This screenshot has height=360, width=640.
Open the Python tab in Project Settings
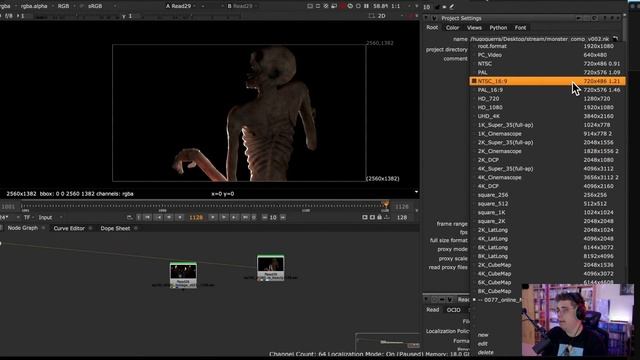coord(498,28)
